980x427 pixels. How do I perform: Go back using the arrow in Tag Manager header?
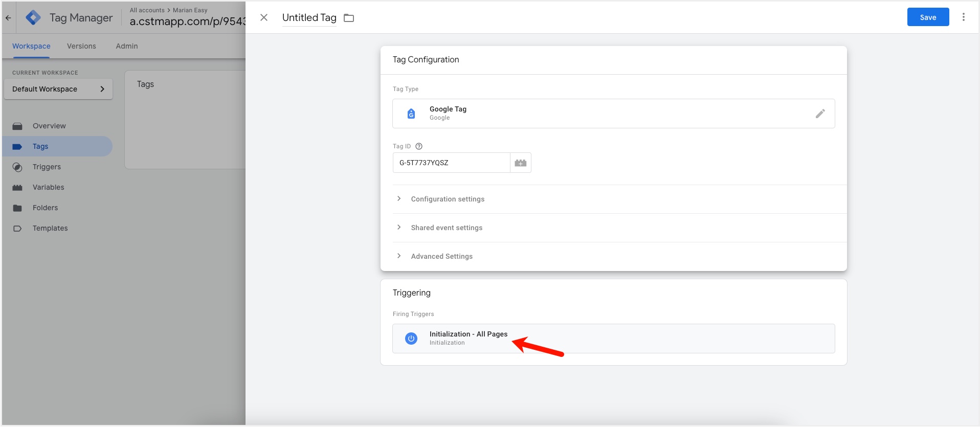[x=8, y=17]
